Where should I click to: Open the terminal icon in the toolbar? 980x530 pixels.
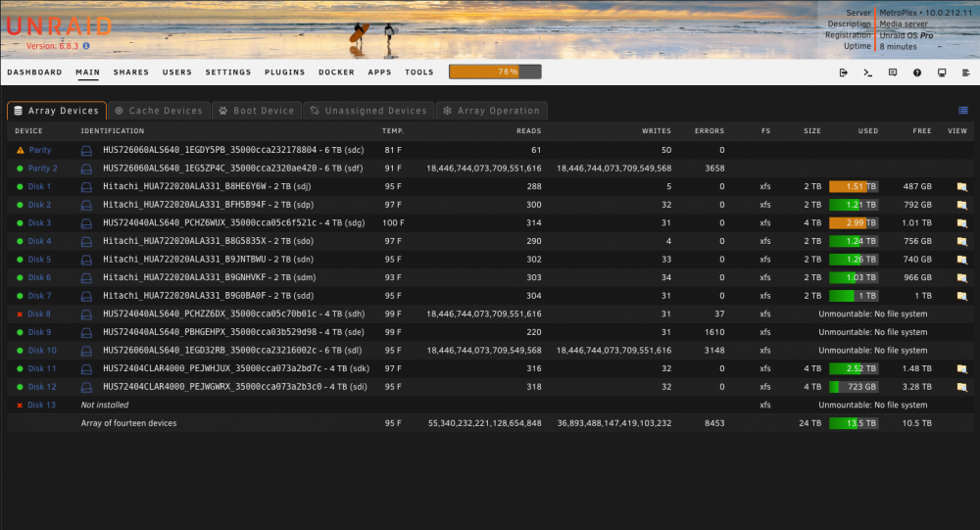click(x=867, y=72)
